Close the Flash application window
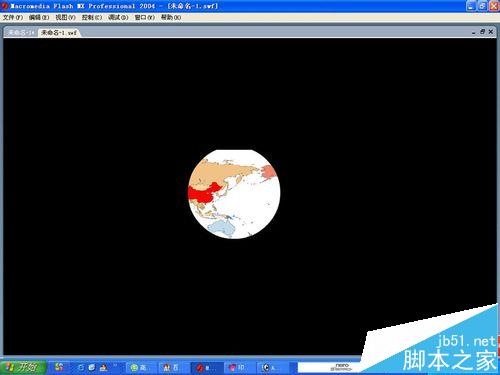The image size is (500, 375). click(x=494, y=6)
